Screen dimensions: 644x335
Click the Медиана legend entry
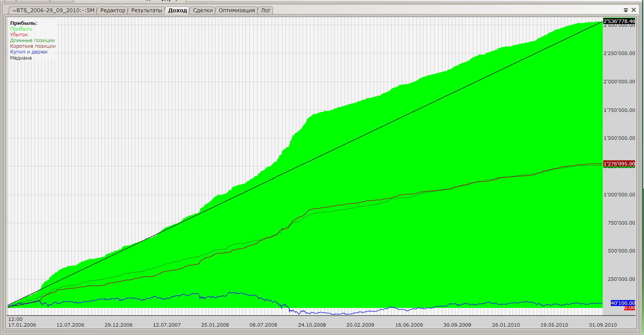coord(21,58)
